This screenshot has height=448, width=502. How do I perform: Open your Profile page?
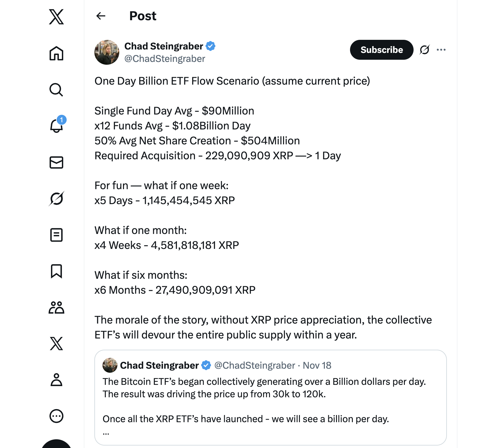pyautogui.click(x=56, y=380)
